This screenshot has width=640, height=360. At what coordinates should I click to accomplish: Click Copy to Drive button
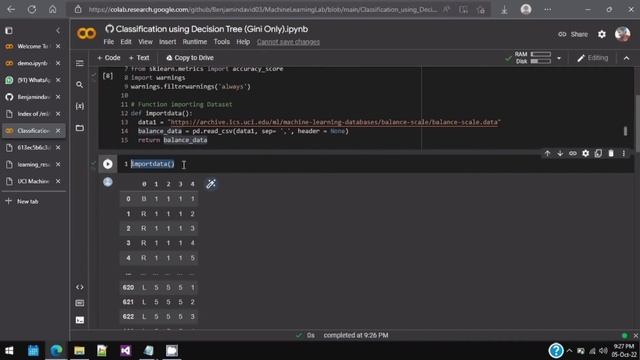click(190, 58)
